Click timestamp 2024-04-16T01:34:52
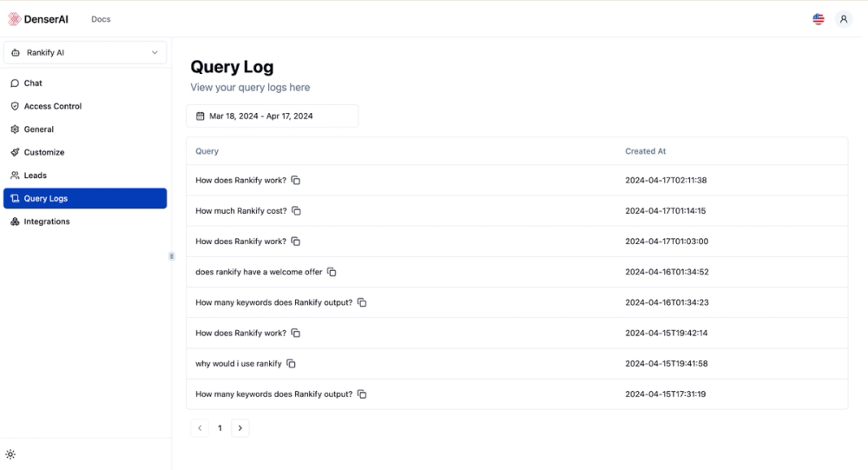Screen dimensions: 868x470 coord(667,272)
